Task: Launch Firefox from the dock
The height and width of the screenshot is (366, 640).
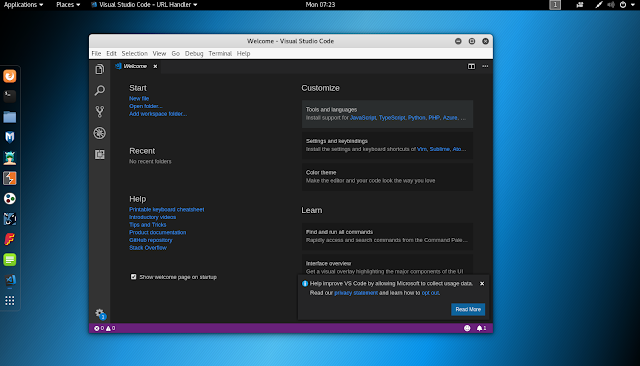Action: [10, 76]
